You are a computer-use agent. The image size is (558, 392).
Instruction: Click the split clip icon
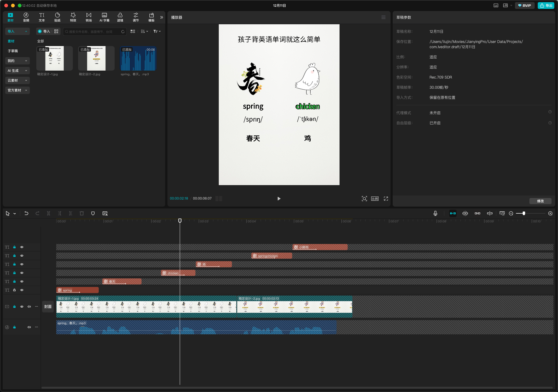click(49, 213)
